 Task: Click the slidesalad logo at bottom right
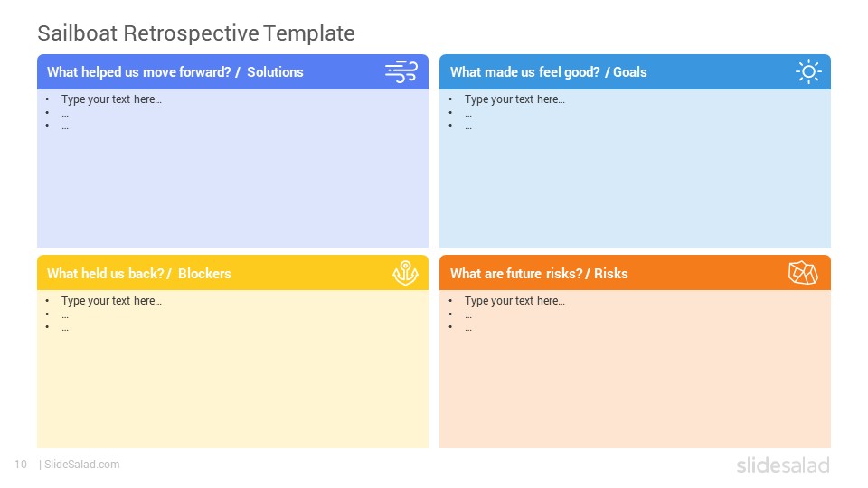[x=783, y=465]
